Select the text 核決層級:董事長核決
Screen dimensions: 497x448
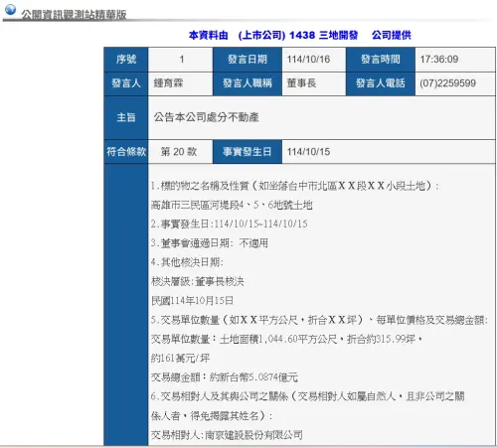click(x=197, y=281)
